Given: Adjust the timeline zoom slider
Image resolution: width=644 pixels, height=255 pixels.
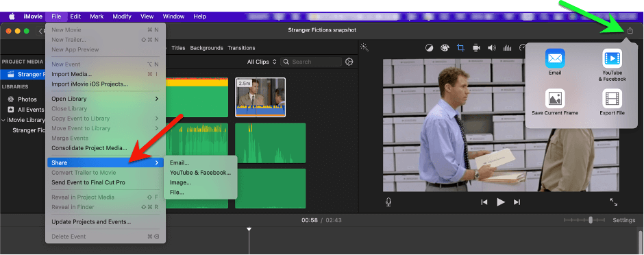Looking at the screenshot, I should pyautogui.click(x=591, y=220).
